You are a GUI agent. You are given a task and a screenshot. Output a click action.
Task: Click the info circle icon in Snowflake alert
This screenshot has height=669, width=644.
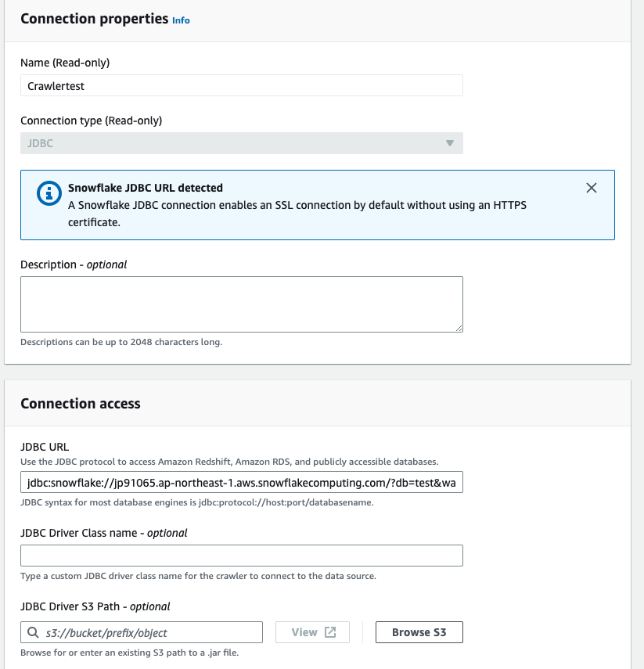click(x=49, y=192)
